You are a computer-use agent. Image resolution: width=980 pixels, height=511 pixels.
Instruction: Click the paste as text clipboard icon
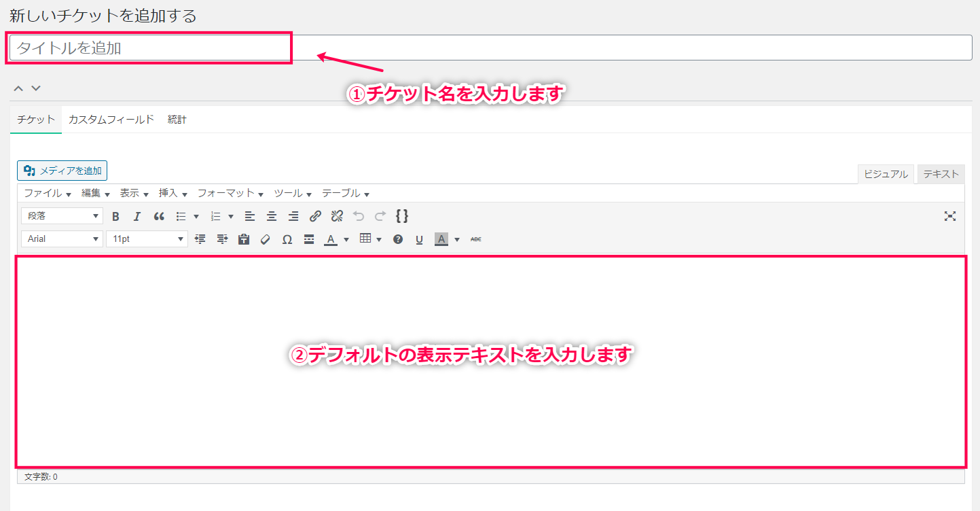click(244, 239)
